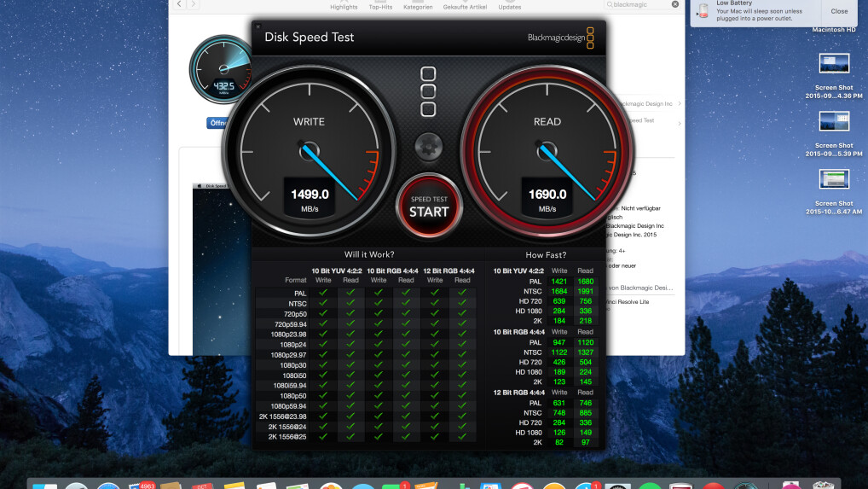Click the WRITE speed gauge
868x489 pixels.
coord(309,151)
